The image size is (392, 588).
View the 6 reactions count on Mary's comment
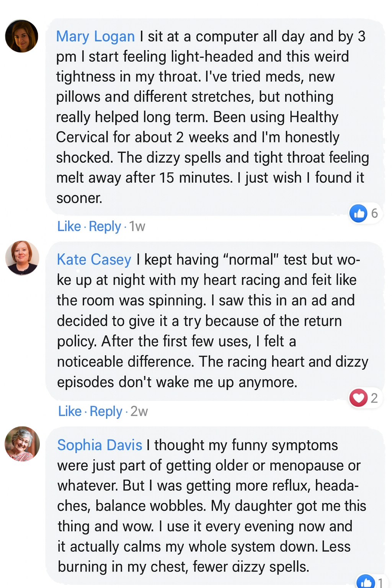(x=374, y=213)
